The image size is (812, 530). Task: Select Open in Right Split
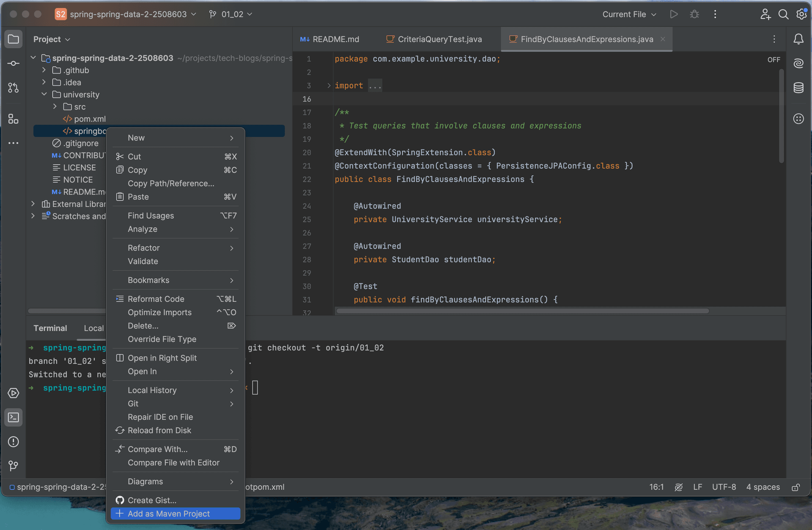point(176,358)
